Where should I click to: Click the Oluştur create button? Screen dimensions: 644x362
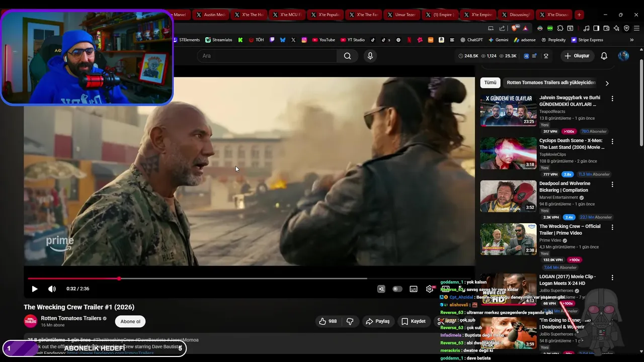pos(577,56)
